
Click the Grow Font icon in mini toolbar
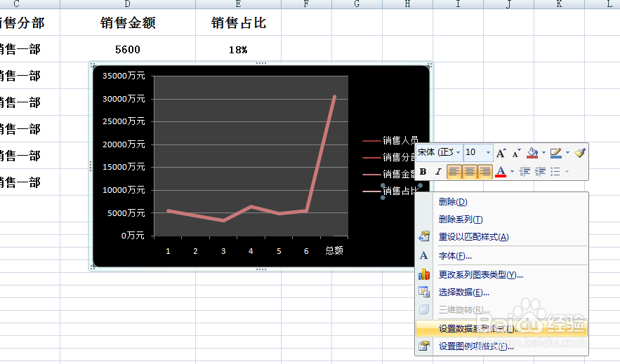pyautogui.click(x=501, y=153)
